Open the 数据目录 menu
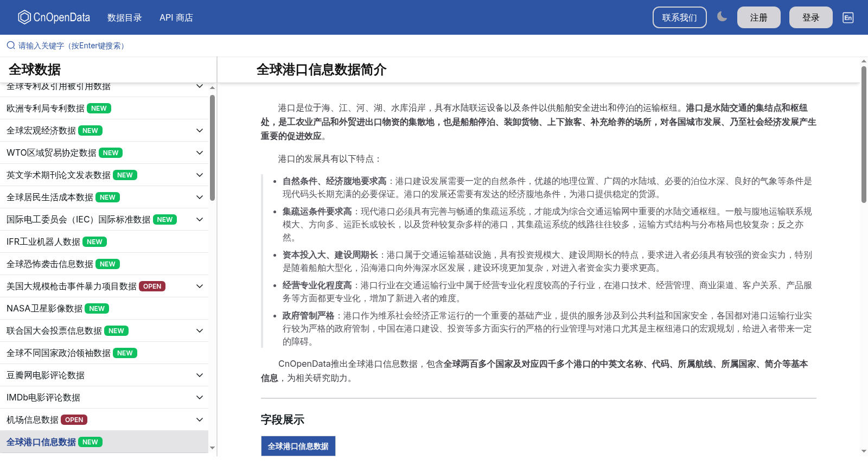 click(x=124, y=17)
